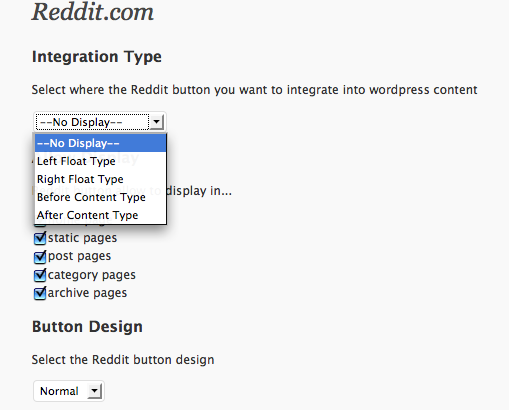This screenshot has width=509, height=410.
Task: Uncheck the static pages checkbox
Action: [40, 238]
